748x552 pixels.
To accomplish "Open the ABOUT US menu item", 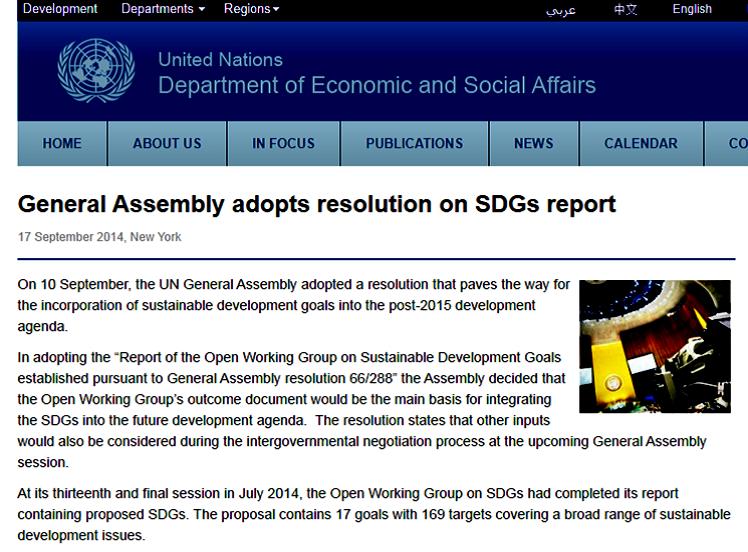I will tap(167, 143).
